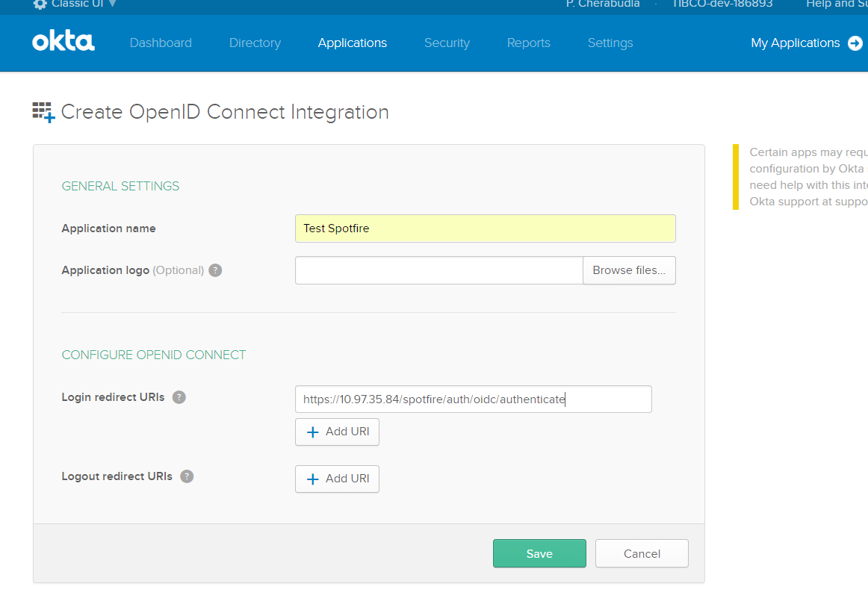Click help icon next to Application logo
This screenshot has height=616, width=868.
[x=215, y=270]
